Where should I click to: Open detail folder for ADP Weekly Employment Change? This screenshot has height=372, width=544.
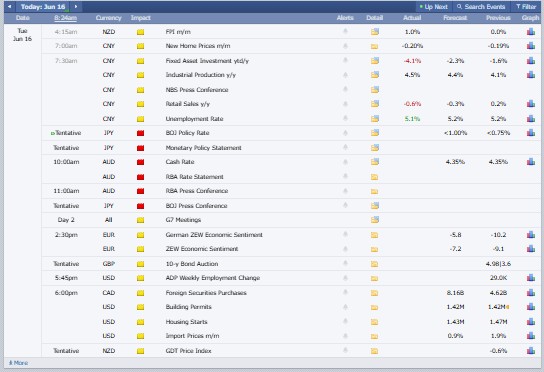click(x=374, y=278)
